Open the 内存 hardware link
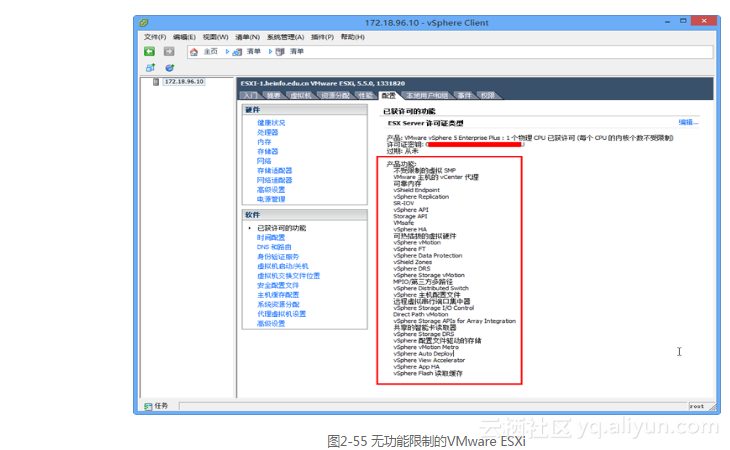 pyautogui.click(x=264, y=142)
